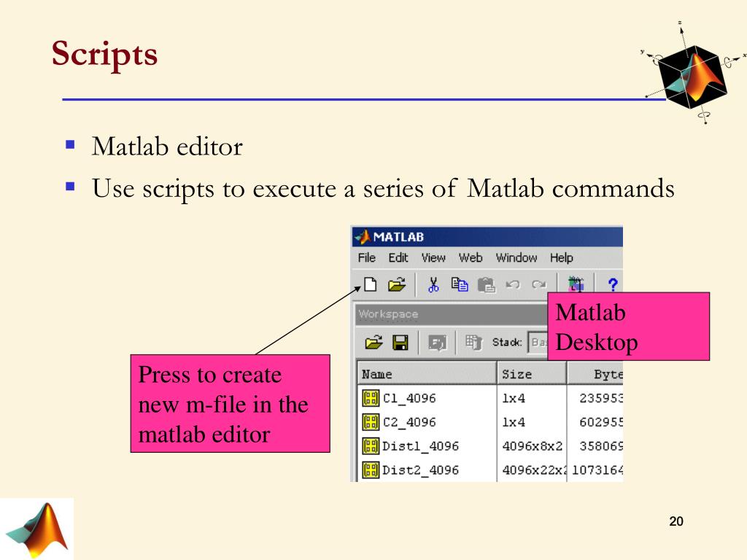Open the File menu

click(367, 257)
